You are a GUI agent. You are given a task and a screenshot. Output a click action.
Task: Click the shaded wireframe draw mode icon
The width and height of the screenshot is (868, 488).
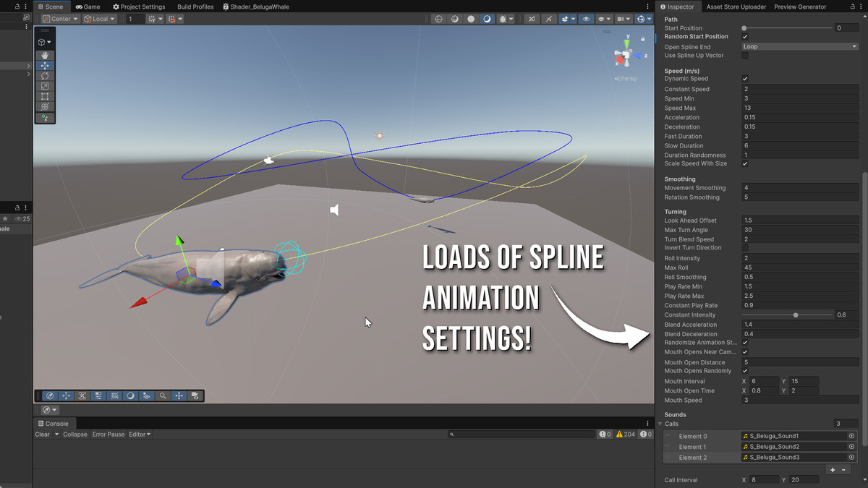455,19
